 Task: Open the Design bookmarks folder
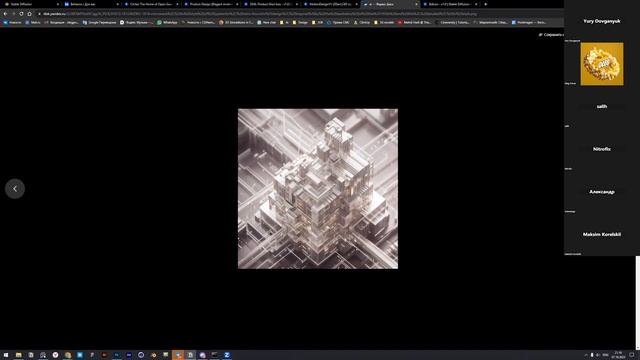(x=300, y=22)
